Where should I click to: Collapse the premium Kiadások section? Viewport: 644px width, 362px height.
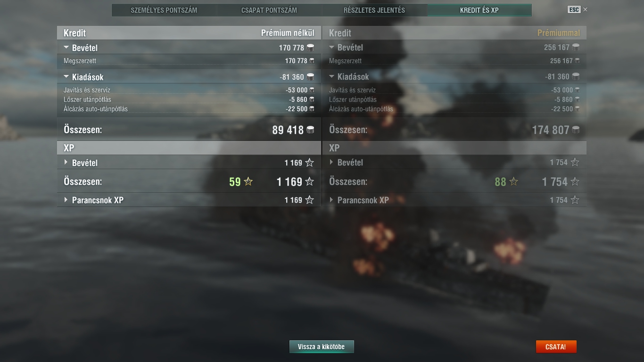click(x=332, y=76)
